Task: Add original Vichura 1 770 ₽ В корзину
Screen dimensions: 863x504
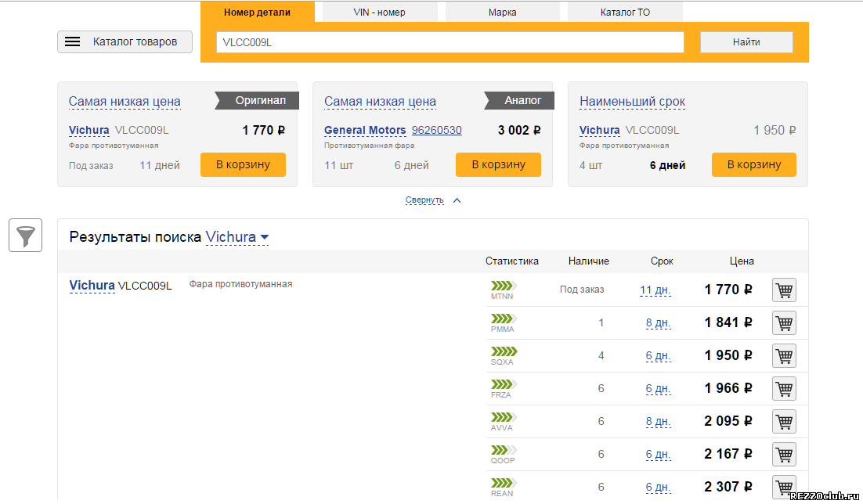Action: pyautogui.click(x=243, y=164)
